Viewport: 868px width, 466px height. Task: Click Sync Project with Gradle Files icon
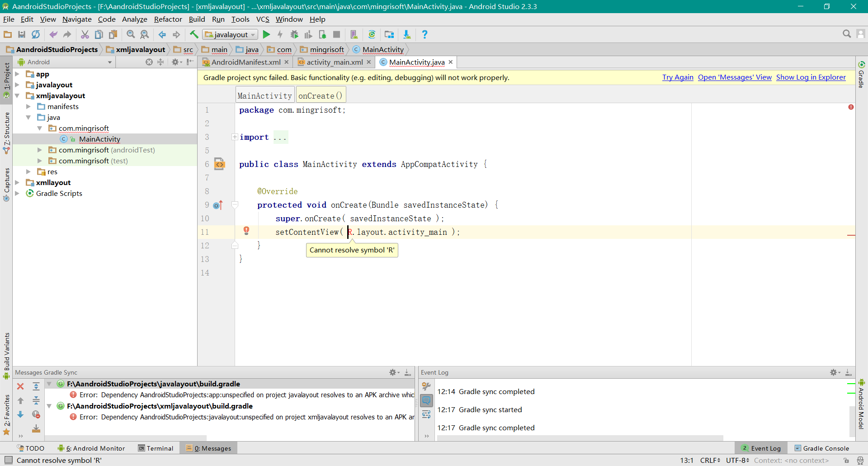pyautogui.click(x=372, y=34)
